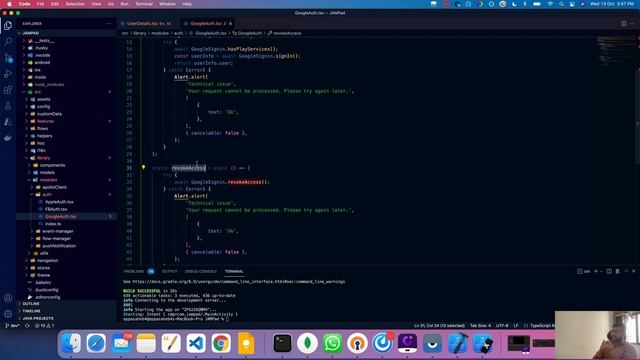Open the Extensions view
Screen dimensions: 640x360
click(8, 90)
